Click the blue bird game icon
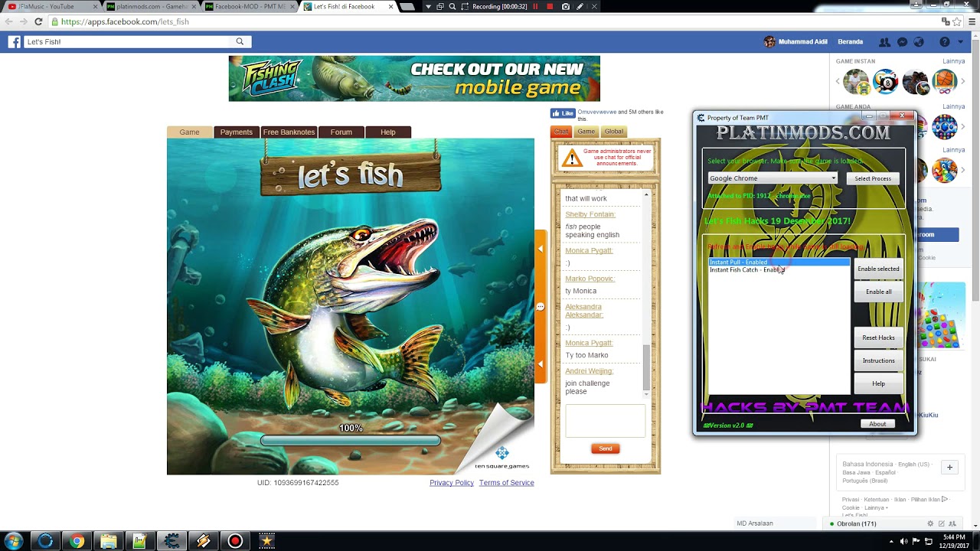The image size is (980, 551). [x=945, y=171]
